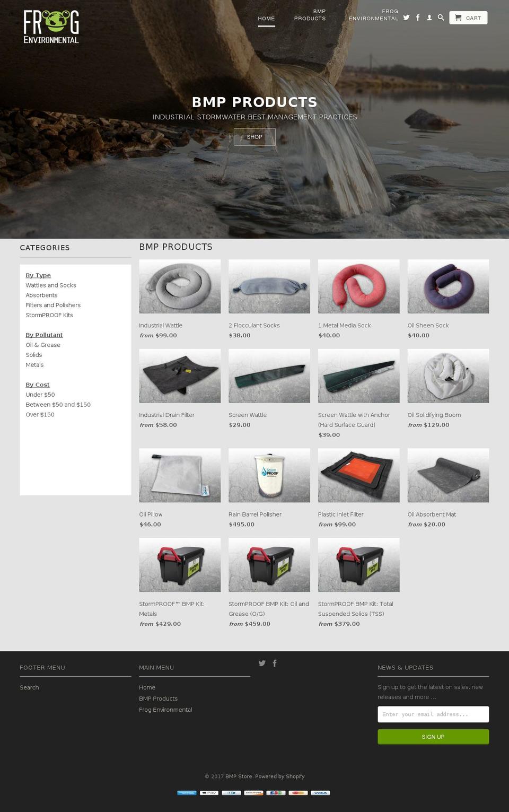Click Oil Absorbent Mat title link
509x812 pixels.
(x=432, y=514)
